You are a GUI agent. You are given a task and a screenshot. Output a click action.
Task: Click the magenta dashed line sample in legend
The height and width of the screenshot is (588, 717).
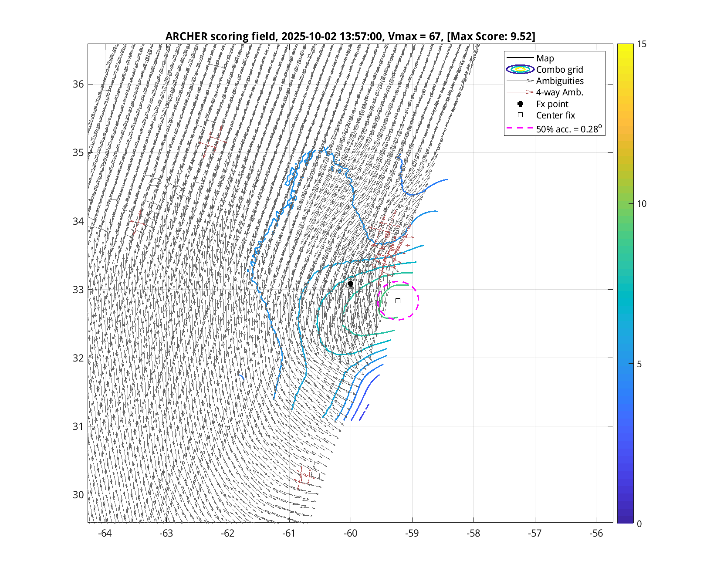click(x=520, y=128)
